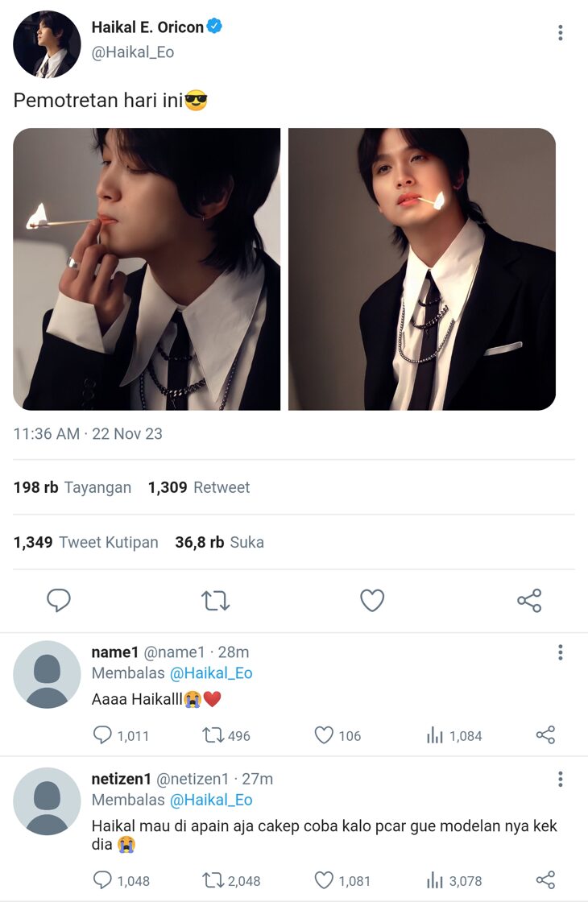Open the left match-lighting photo
This screenshot has height=902, width=588.
[x=147, y=269]
